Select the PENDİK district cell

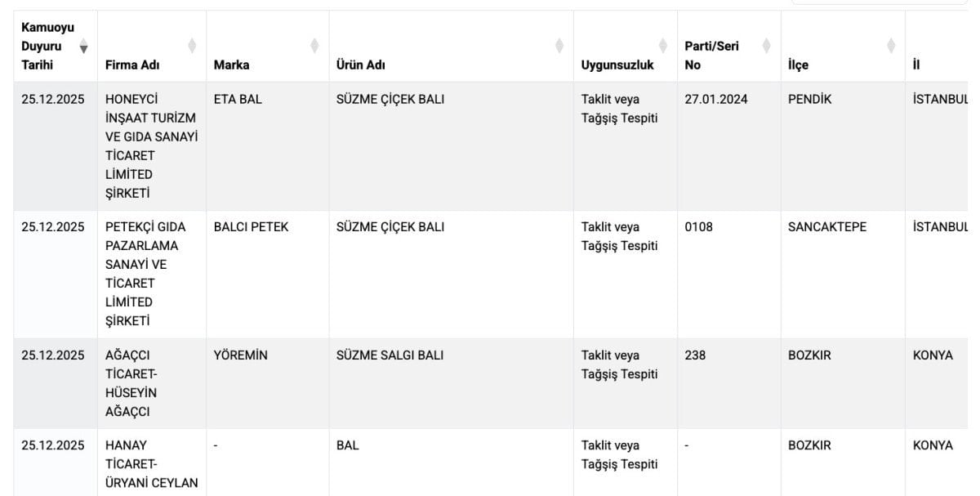[x=809, y=100]
